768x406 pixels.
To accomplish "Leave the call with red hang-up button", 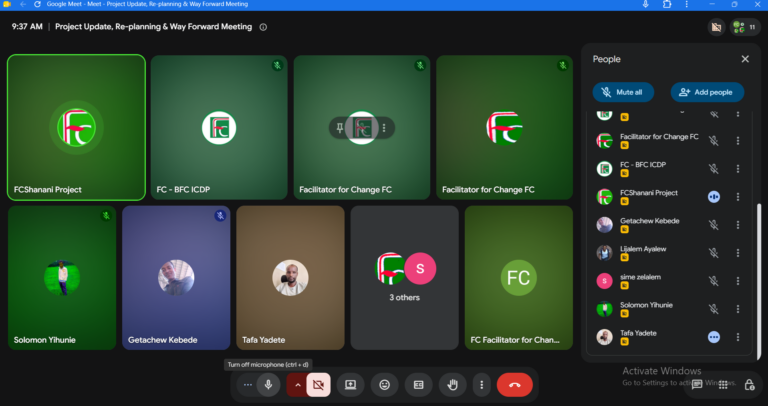I will point(515,385).
